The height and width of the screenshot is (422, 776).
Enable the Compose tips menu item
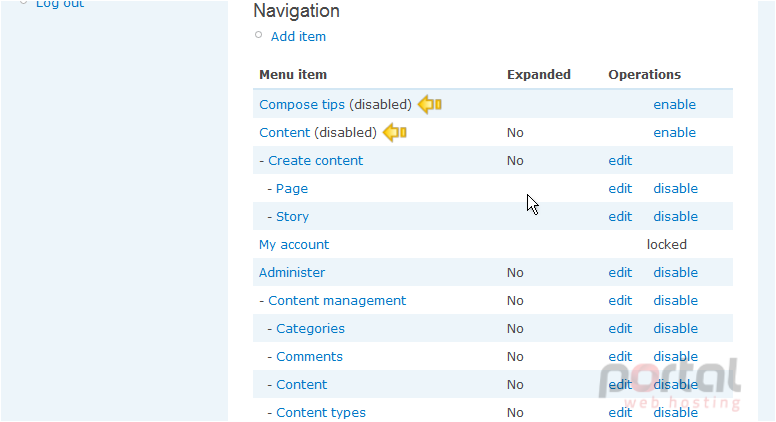click(675, 104)
